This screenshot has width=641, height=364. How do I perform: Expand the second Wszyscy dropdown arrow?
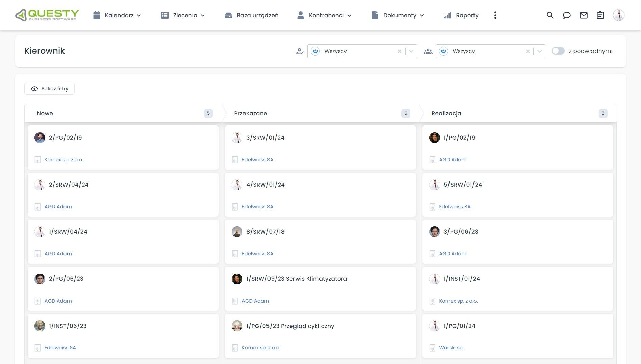pos(539,51)
